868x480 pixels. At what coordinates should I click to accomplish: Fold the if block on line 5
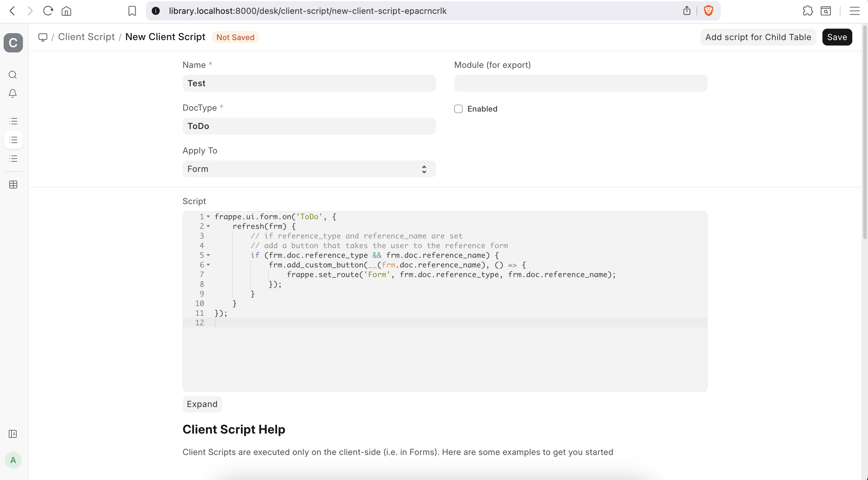(208, 255)
